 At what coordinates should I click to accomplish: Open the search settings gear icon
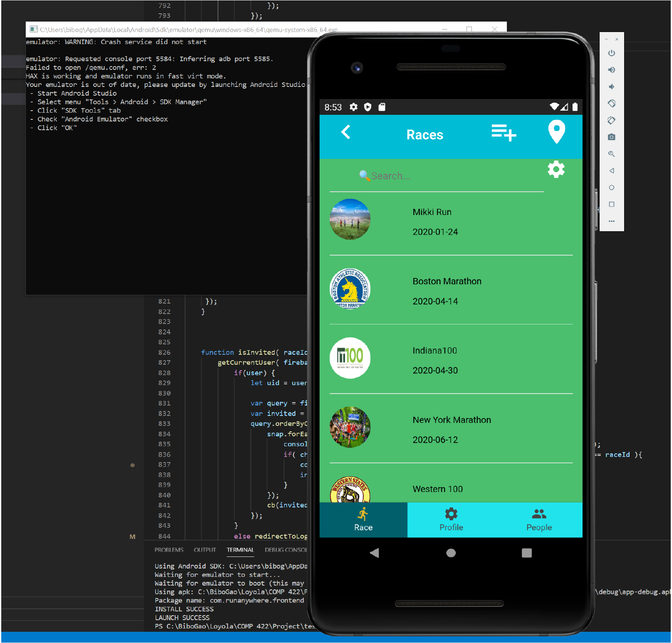click(x=556, y=169)
